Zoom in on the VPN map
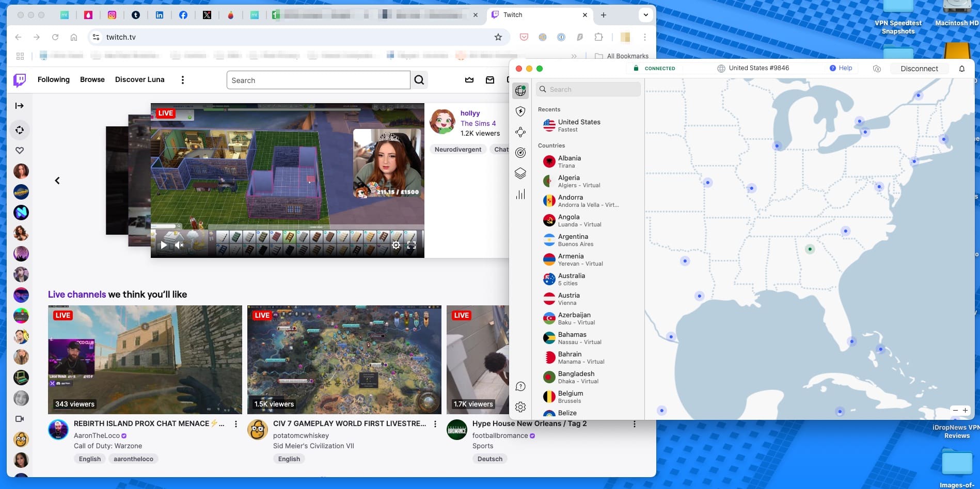This screenshot has width=980, height=489. point(965,411)
